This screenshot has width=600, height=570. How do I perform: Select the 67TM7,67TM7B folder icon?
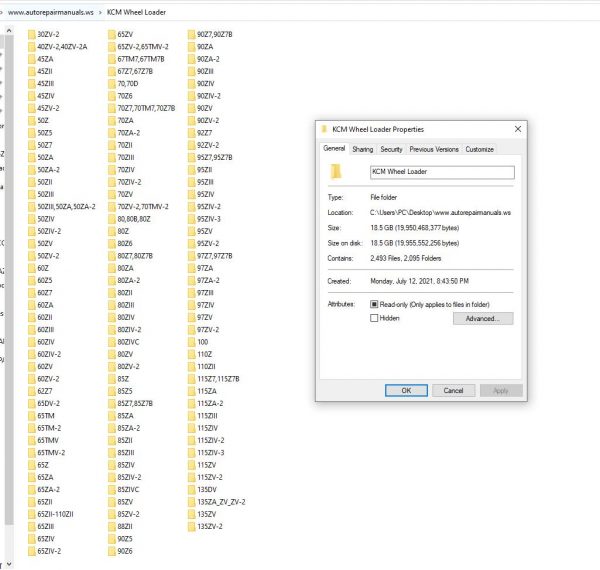[x=112, y=59]
